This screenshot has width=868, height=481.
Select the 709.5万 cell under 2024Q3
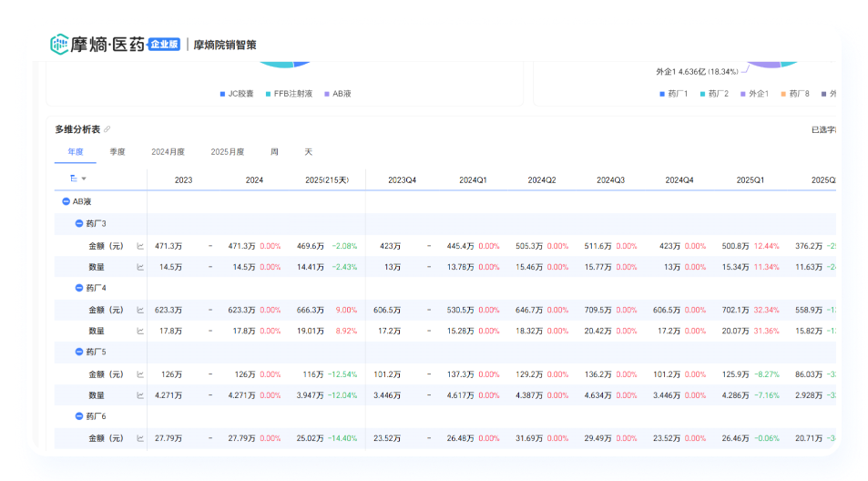coord(598,311)
